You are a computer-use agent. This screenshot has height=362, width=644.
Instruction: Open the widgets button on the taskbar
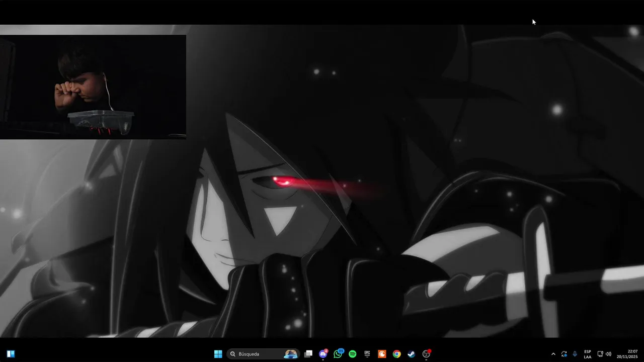pos(11,354)
